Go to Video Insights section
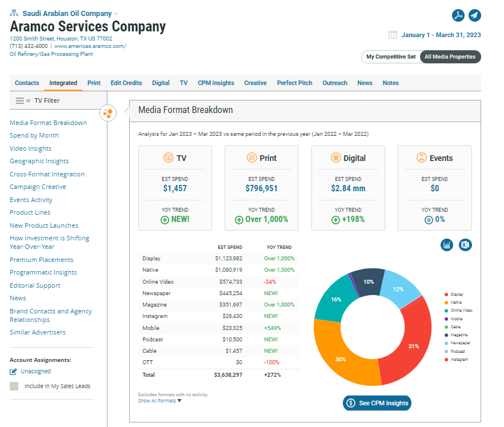 (30, 148)
